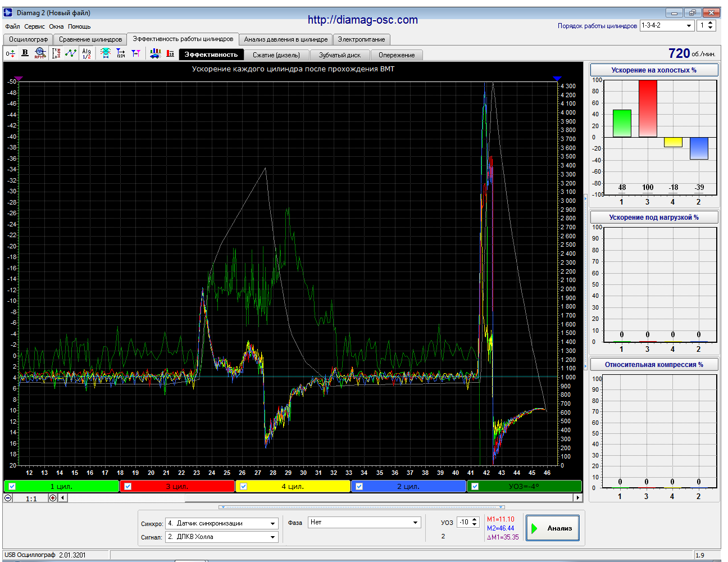Click the graph scrollbar right arrow
This screenshot has height=562, width=728.
click(x=577, y=498)
